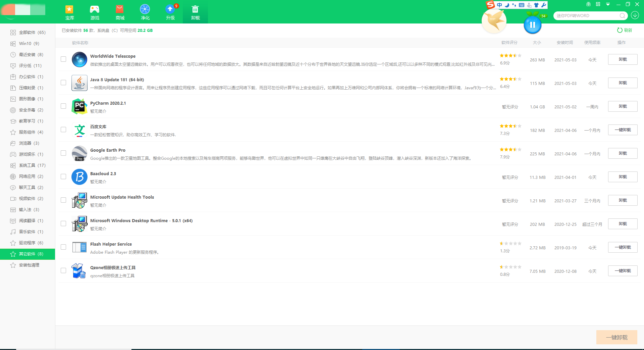
Task: Select the Qzone相册极速上传工具 checkbox
Action: [x=63, y=270]
